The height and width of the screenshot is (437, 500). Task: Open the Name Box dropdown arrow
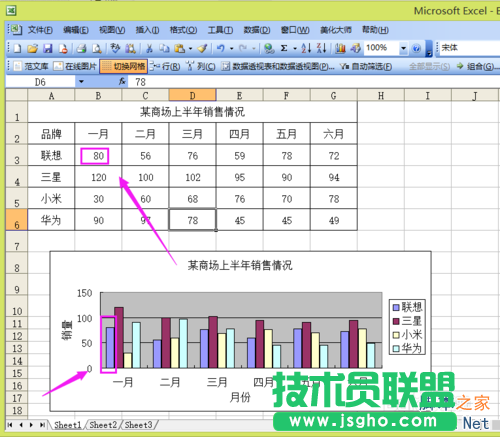point(81,81)
